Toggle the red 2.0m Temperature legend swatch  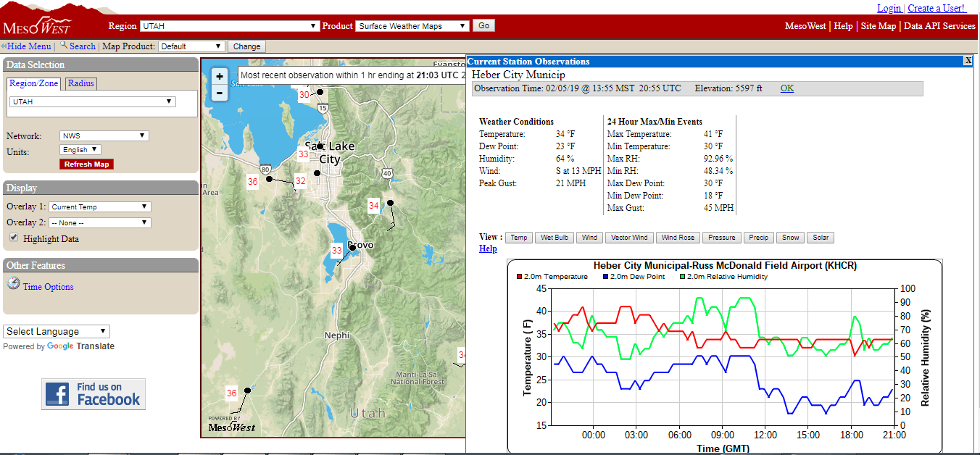click(x=519, y=277)
